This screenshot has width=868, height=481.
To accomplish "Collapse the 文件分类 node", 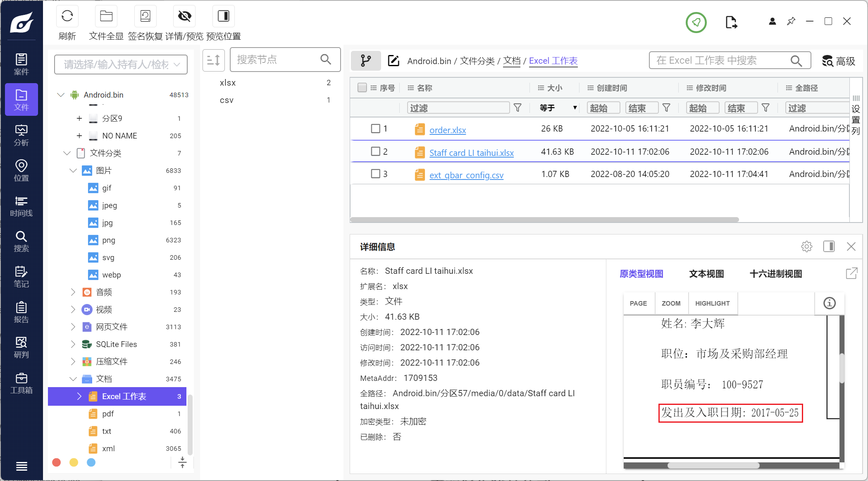I will [67, 153].
